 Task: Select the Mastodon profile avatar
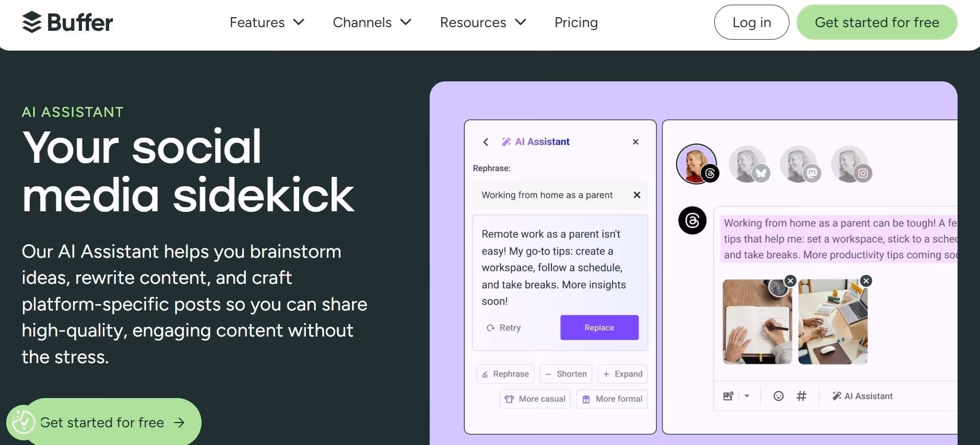799,164
